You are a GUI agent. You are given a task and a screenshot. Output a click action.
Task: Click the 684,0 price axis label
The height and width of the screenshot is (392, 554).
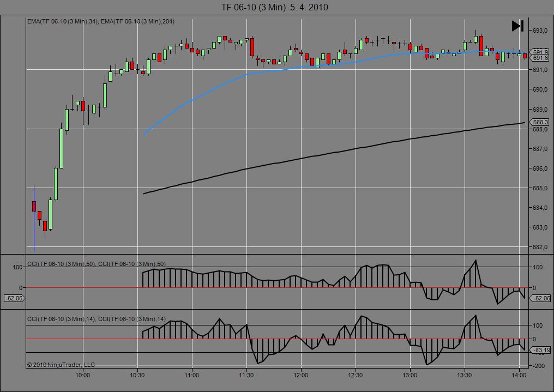pyautogui.click(x=540, y=208)
